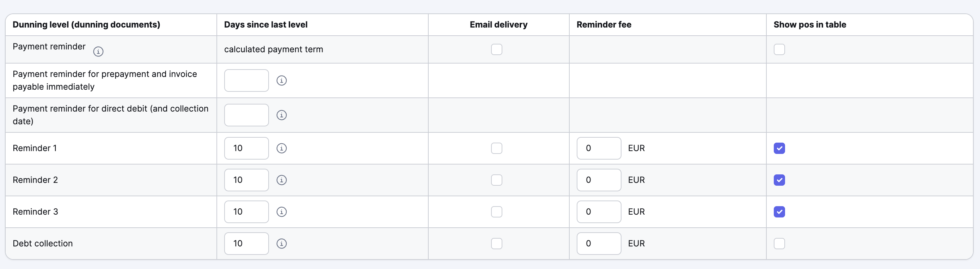
Task: Open info icon for prepayment reminder days
Action: click(x=282, y=80)
